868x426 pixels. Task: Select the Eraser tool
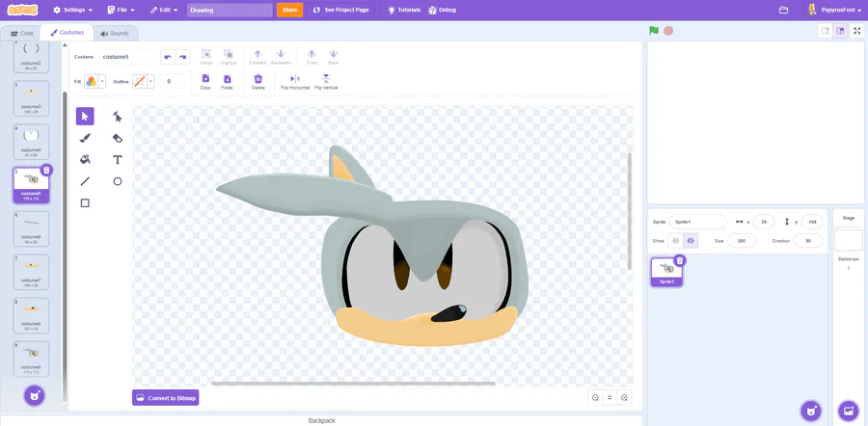pyautogui.click(x=118, y=138)
